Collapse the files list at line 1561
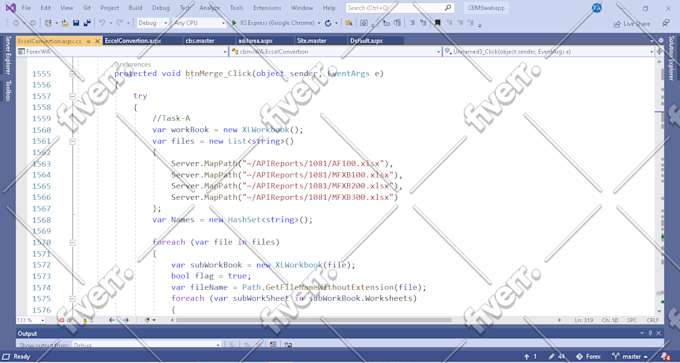The image size is (680, 363). click(72, 141)
